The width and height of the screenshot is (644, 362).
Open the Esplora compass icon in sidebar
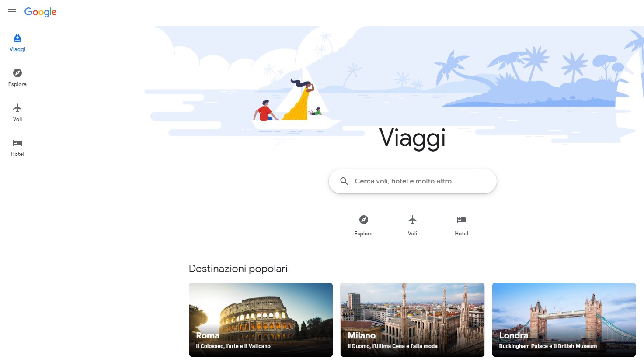click(17, 73)
